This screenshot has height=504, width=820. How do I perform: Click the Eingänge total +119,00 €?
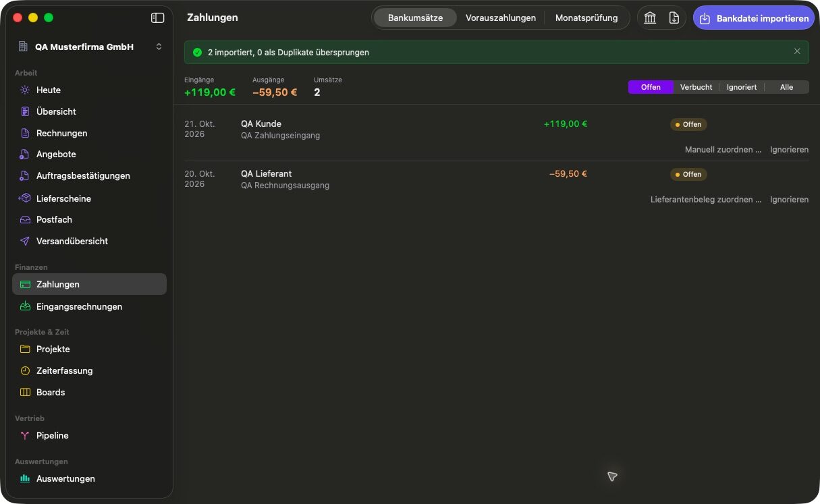210,92
